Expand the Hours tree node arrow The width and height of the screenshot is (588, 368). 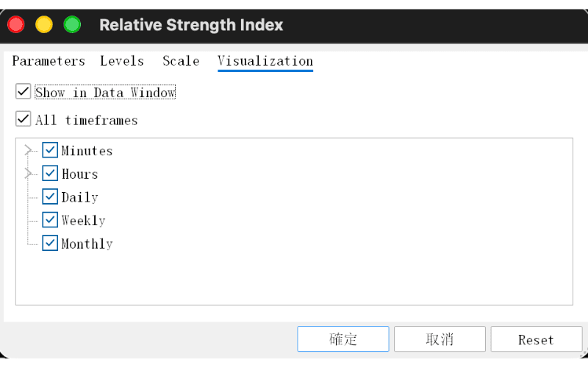click(28, 174)
